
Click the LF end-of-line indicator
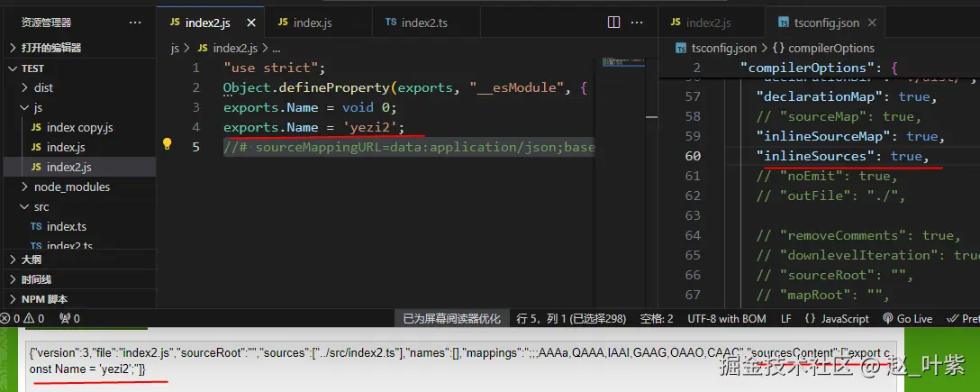(x=785, y=318)
